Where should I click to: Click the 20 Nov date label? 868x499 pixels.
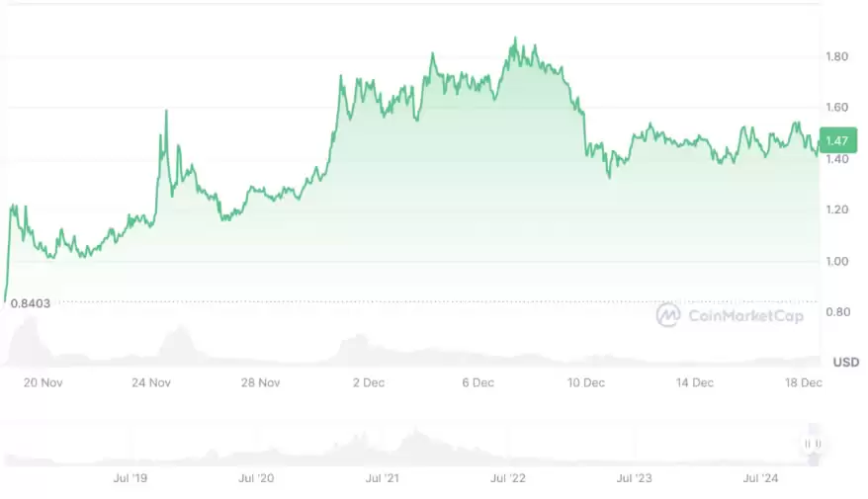click(x=43, y=382)
